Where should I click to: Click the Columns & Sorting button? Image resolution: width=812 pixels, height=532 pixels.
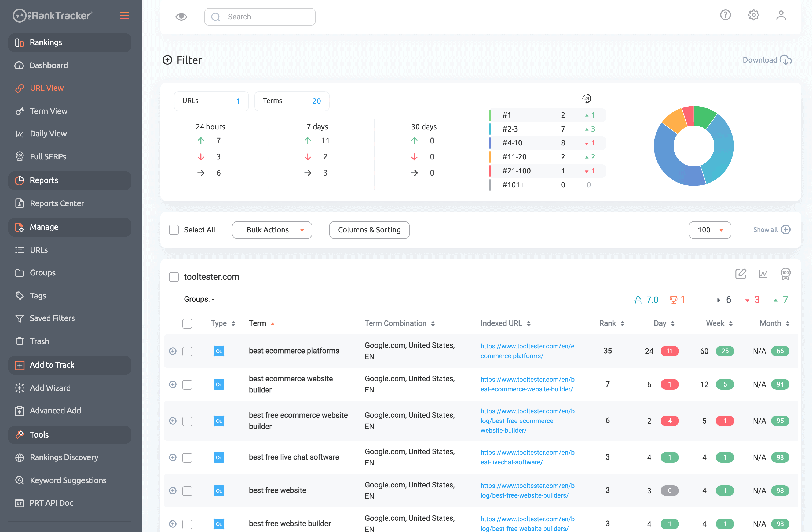click(x=369, y=230)
